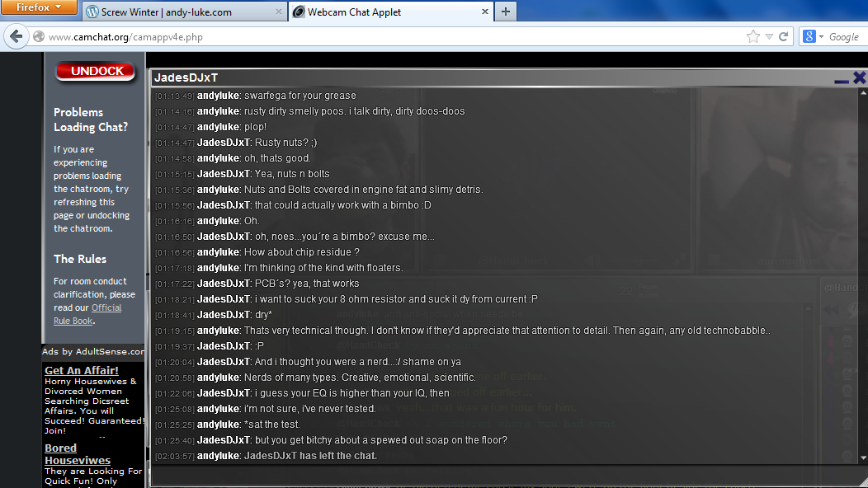The height and width of the screenshot is (488, 868).
Task: Open the Bored Housewives ad link
Action: pos(78,454)
